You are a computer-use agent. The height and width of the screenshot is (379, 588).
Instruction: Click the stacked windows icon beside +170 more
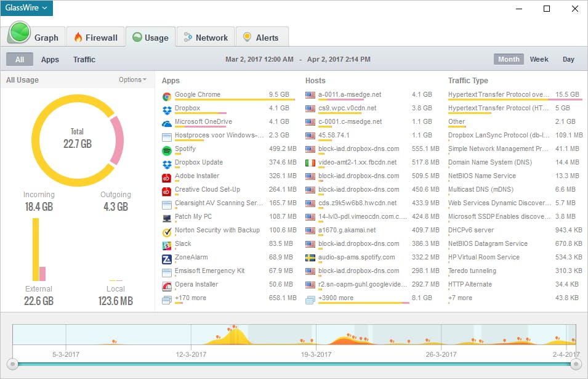167,300
